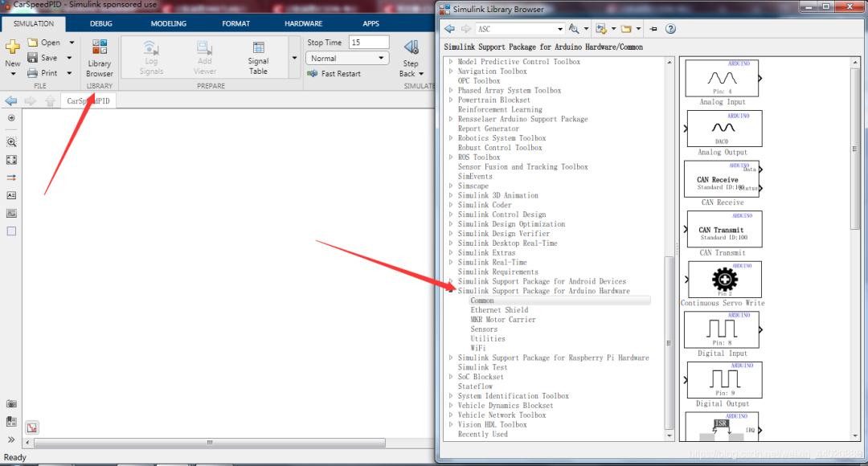Click the pin icon in Library Browser toolbar

pos(653,29)
